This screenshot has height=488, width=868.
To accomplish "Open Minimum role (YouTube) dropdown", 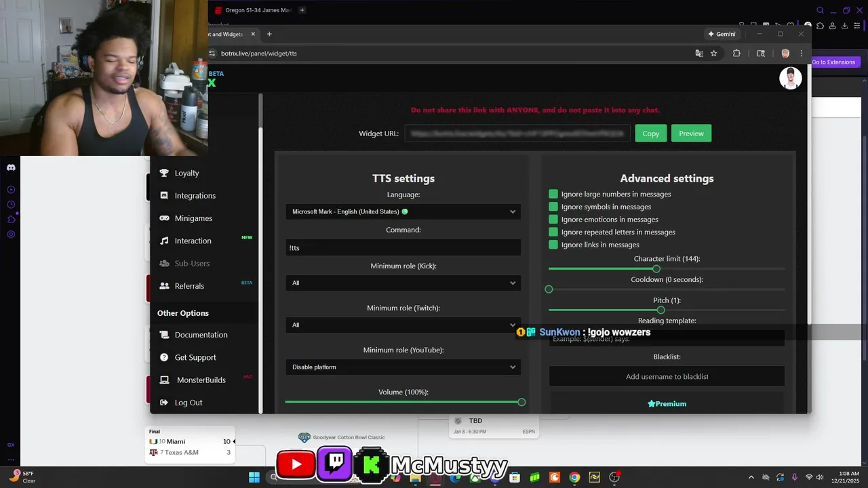I will coord(403,367).
